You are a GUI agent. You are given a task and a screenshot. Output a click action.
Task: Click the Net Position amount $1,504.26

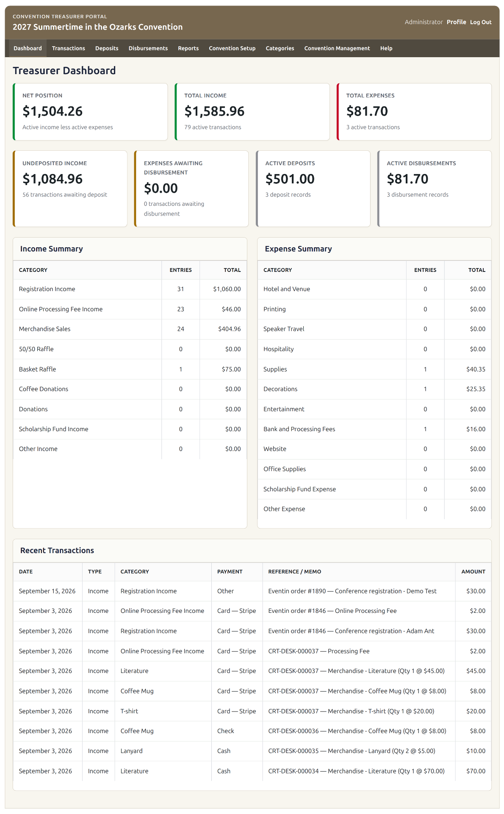click(x=53, y=111)
